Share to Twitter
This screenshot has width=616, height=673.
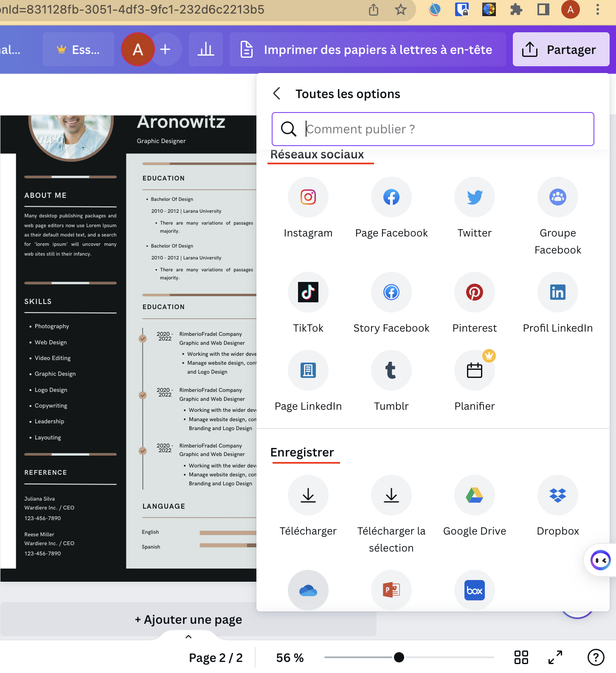click(475, 197)
